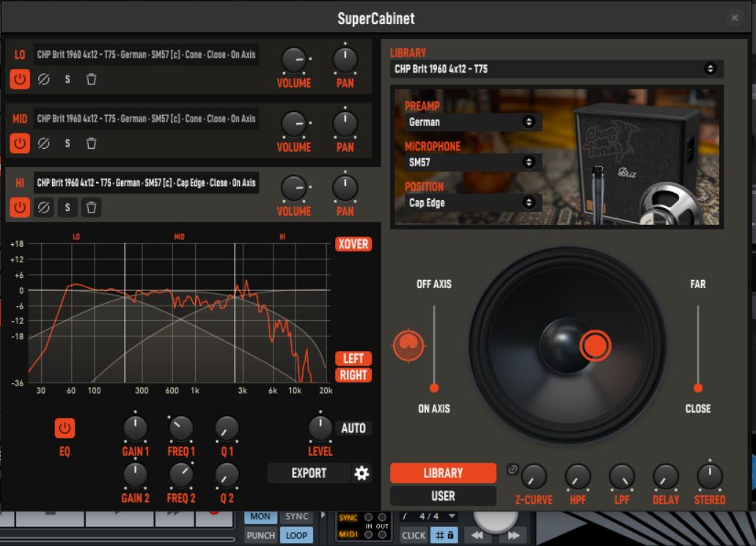The width and height of the screenshot is (756, 546).
Task: Click the LO band PAN knob
Action: (x=345, y=60)
